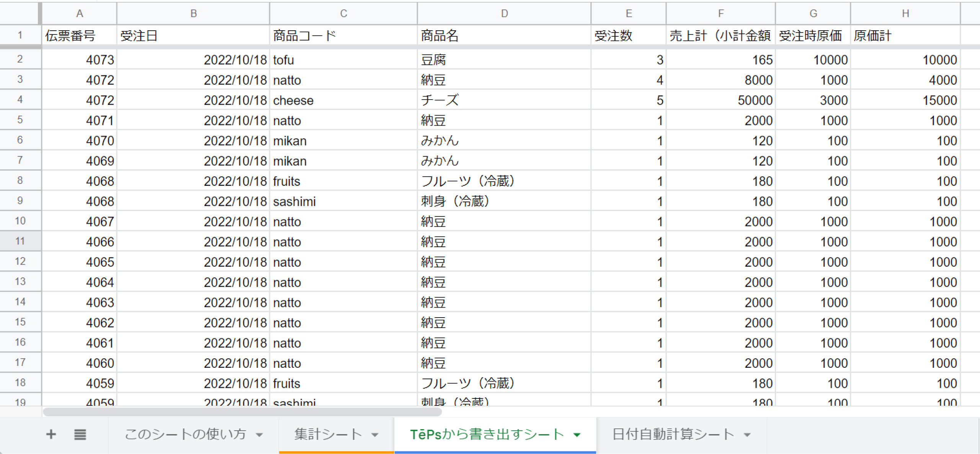Viewport: 980px width, 454px height.
Task: Open dropdown arrow on 日付自動計算シート tab
Action: 747,435
